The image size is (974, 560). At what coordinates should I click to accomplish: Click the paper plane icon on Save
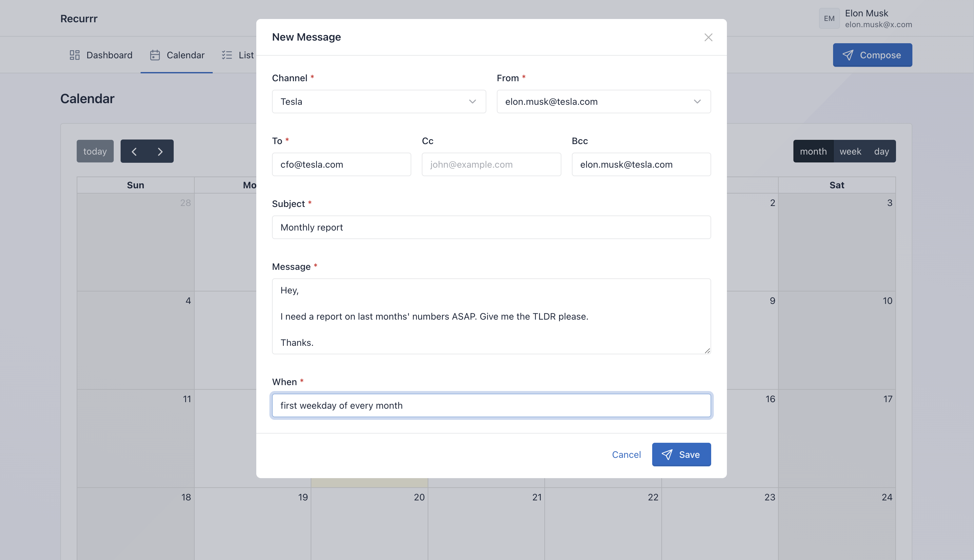point(667,455)
